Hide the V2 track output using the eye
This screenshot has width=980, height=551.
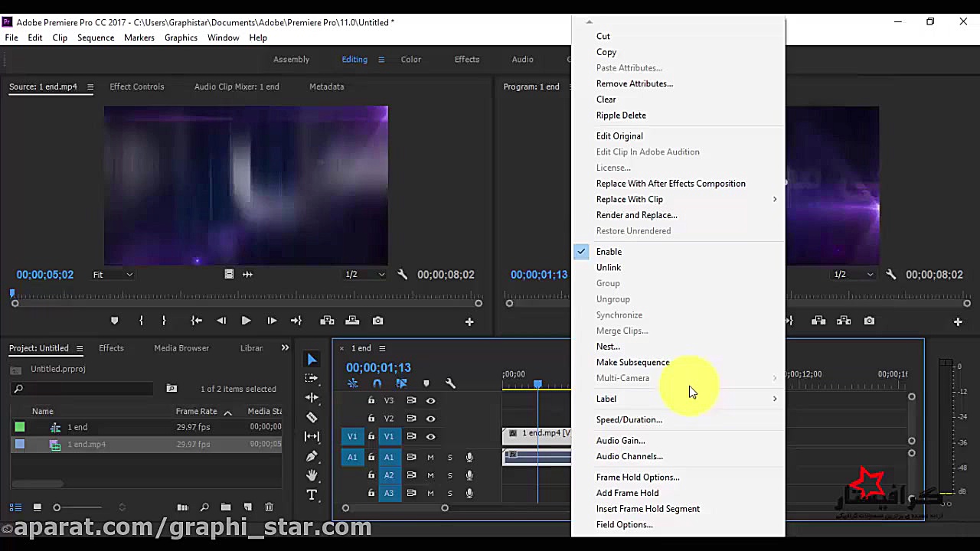(x=430, y=419)
